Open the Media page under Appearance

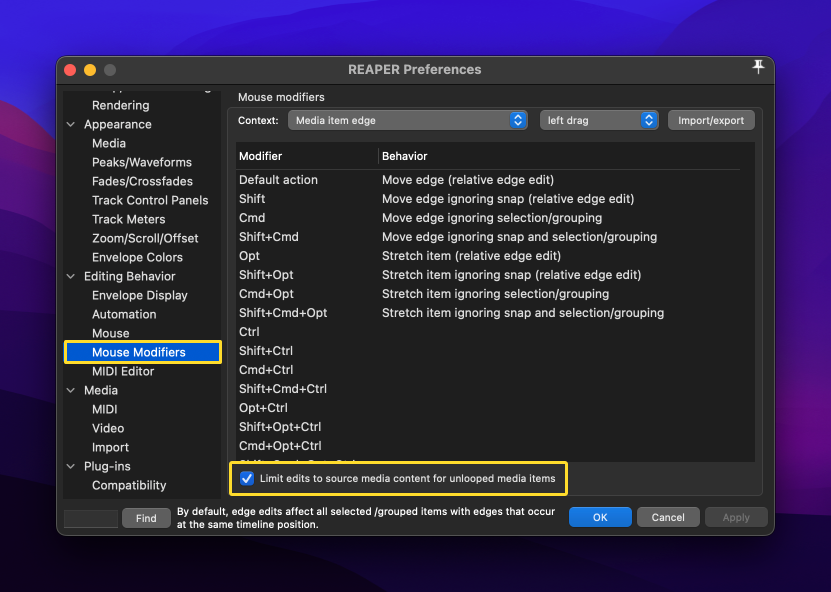coord(109,144)
